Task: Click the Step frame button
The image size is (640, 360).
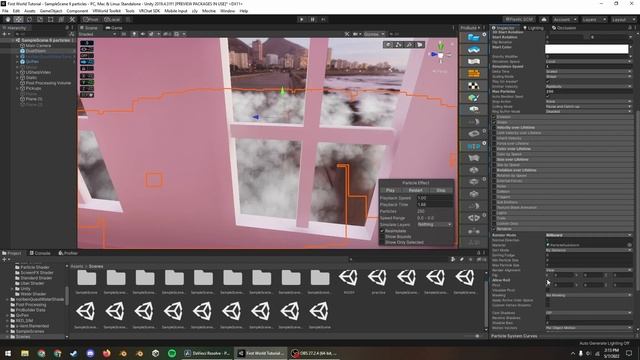Action: point(323,19)
